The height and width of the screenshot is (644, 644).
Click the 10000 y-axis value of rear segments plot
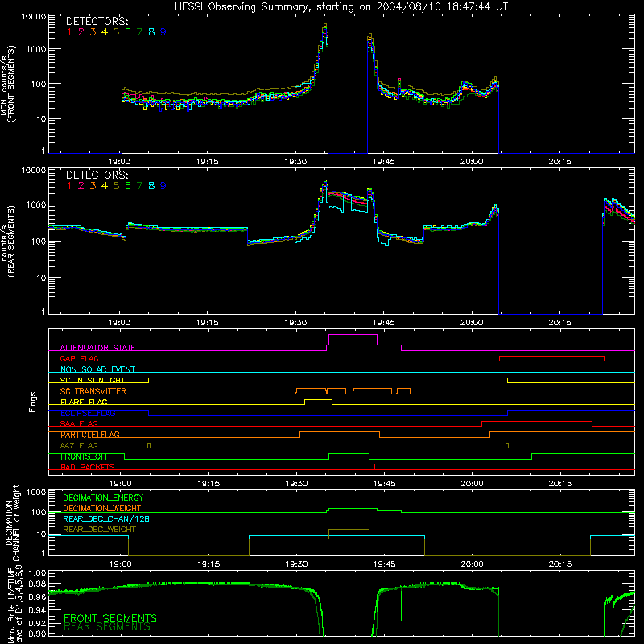34,170
